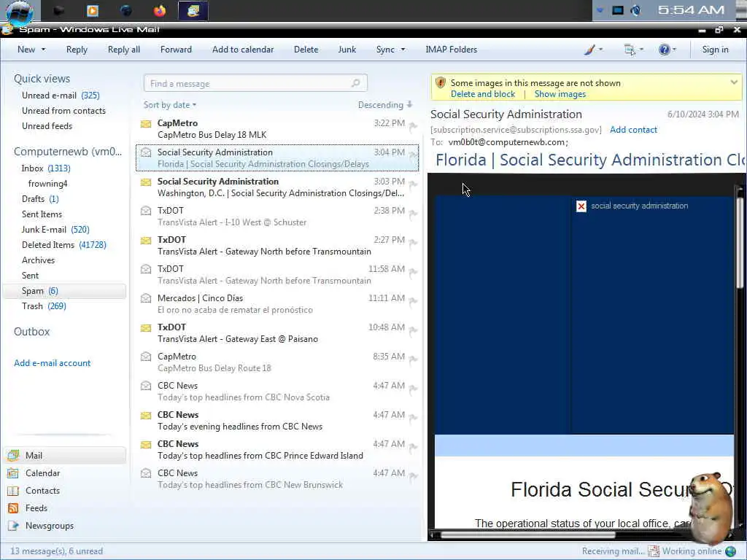Image resolution: width=747 pixels, height=560 pixels.
Task: Click the search magnifier icon
Action: [x=355, y=83]
